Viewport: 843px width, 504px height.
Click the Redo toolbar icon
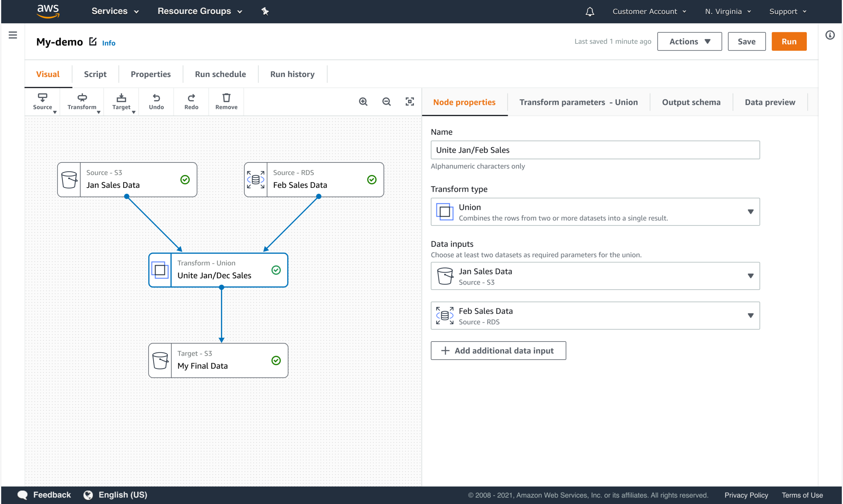191,102
